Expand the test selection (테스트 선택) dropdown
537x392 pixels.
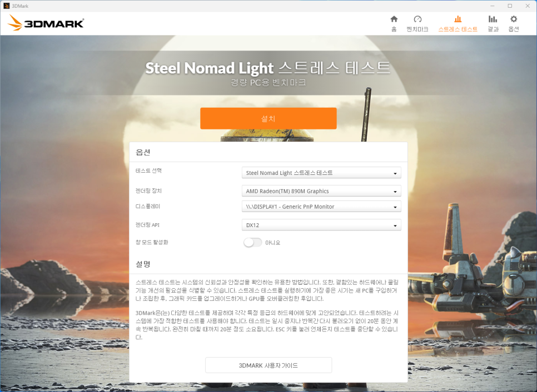click(321, 173)
